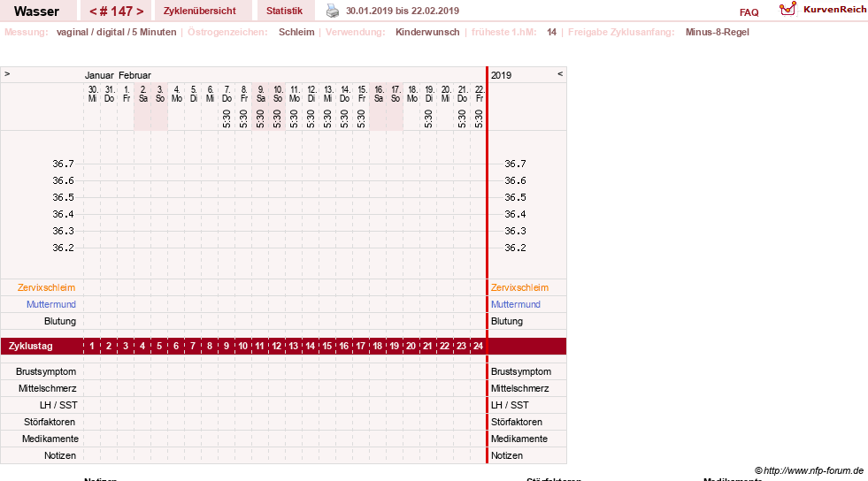Open the FAQ link
Screen dimensions: 868x481
click(749, 12)
